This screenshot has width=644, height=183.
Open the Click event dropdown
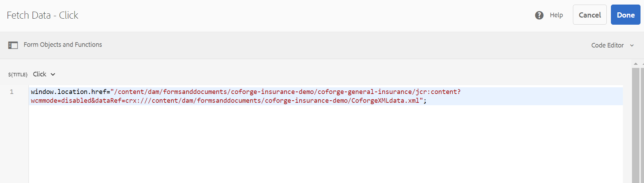tap(44, 74)
